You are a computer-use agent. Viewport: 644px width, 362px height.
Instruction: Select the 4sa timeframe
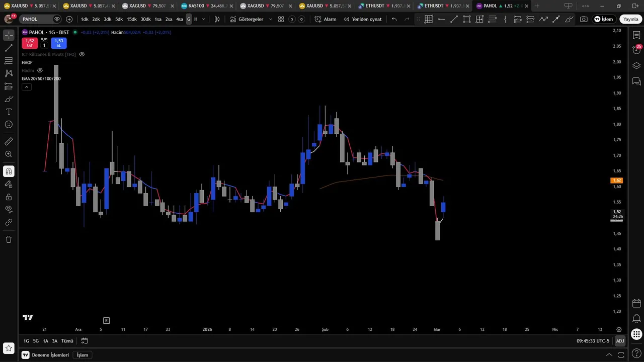(x=180, y=19)
